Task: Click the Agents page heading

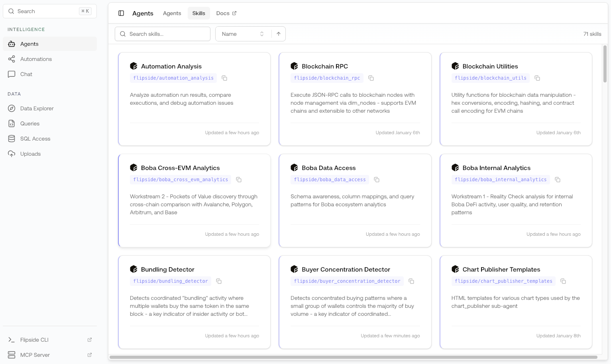Action: coord(143,13)
